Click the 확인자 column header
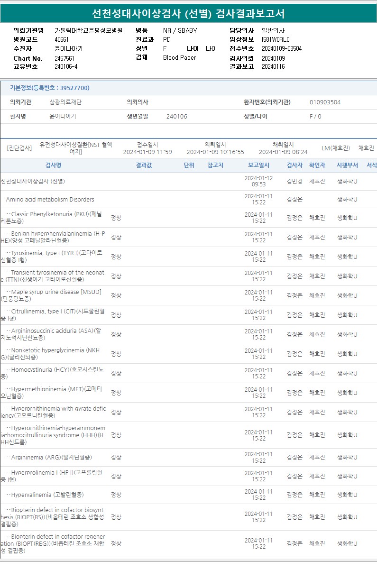377x588 pixels. 317,165
